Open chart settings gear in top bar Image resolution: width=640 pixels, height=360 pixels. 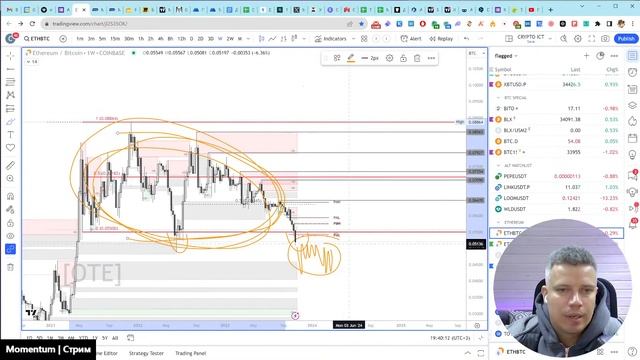[x=578, y=38]
